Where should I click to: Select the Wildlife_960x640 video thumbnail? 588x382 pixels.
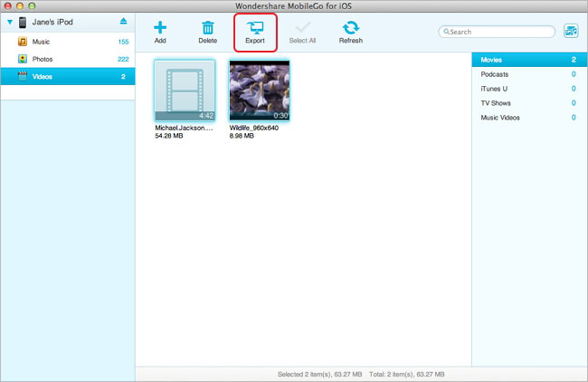260,91
